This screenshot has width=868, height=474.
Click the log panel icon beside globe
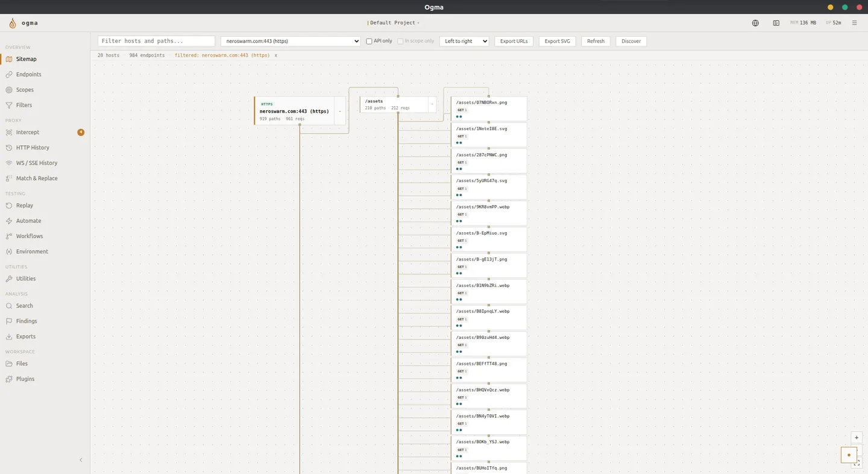776,23
